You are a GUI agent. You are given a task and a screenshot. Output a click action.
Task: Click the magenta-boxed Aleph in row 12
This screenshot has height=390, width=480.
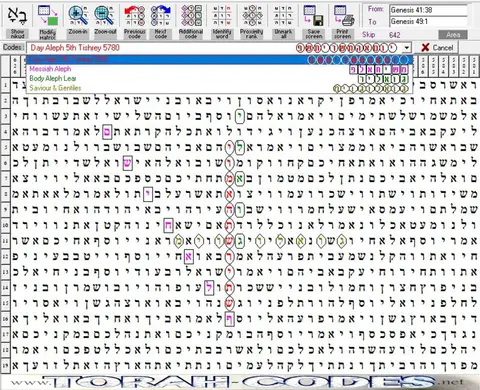click(x=189, y=256)
